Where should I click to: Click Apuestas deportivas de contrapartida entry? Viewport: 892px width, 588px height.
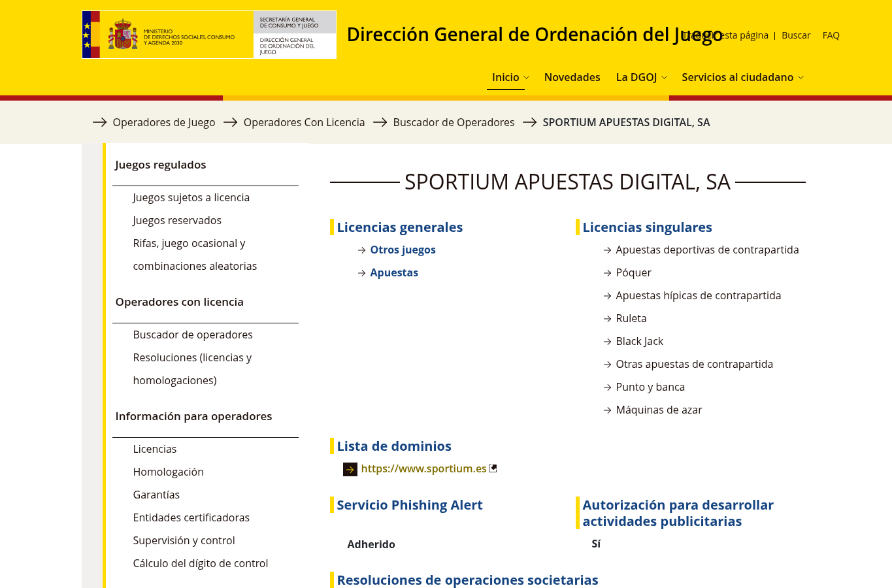707,250
